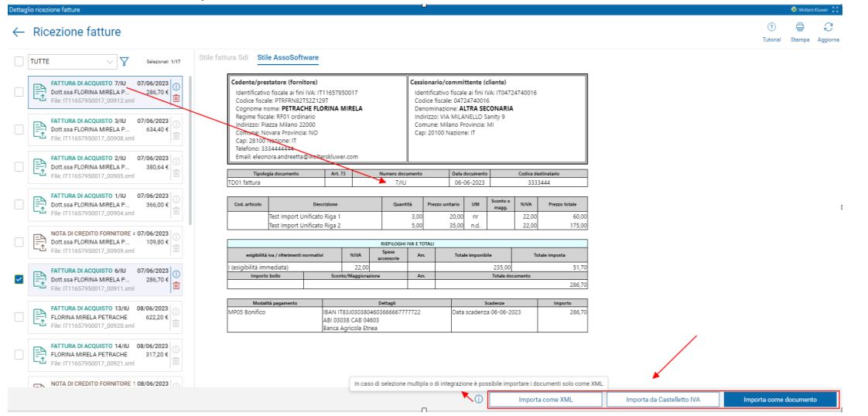This screenshot has width=868, height=416.
Task: Show info for invoice 13/IU
Action: (x=176, y=312)
